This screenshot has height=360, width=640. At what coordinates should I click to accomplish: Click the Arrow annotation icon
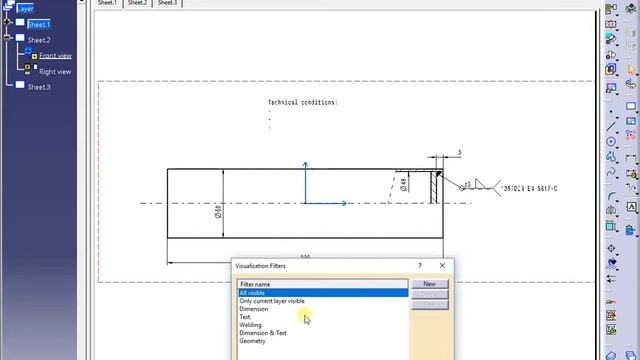click(x=611, y=279)
